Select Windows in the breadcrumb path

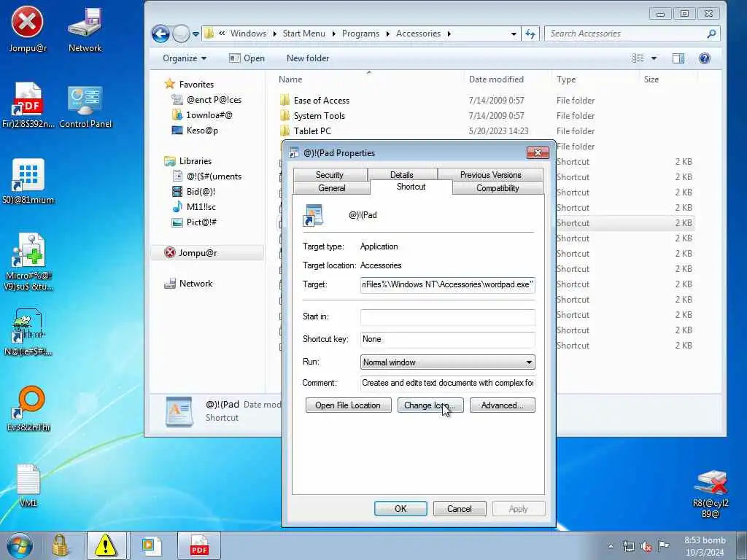point(248,34)
